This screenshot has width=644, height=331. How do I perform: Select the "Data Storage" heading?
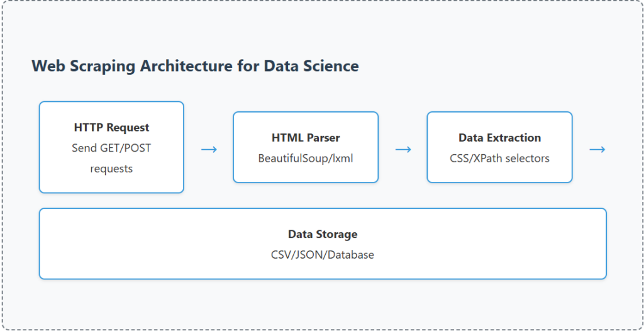coord(323,234)
